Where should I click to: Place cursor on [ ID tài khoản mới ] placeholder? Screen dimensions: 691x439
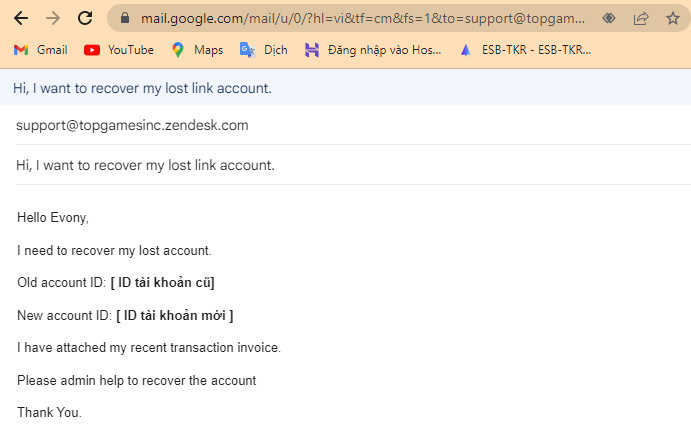click(175, 316)
